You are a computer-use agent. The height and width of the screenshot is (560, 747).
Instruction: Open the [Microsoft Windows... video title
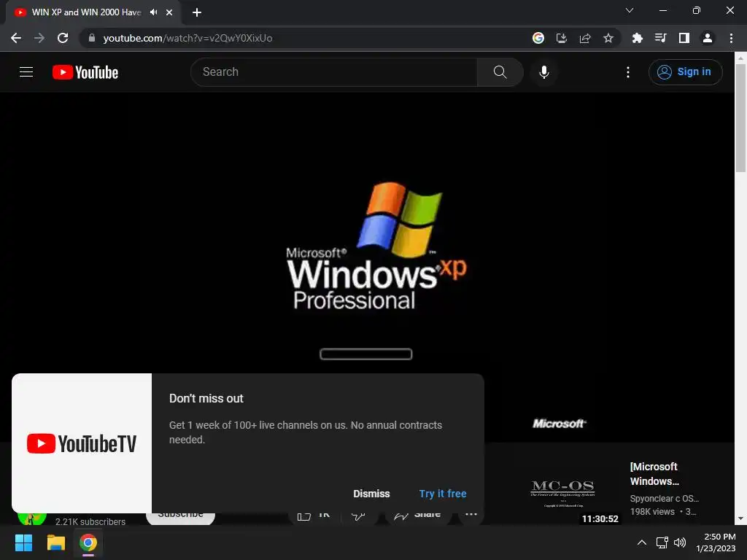[x=654, y=474]
